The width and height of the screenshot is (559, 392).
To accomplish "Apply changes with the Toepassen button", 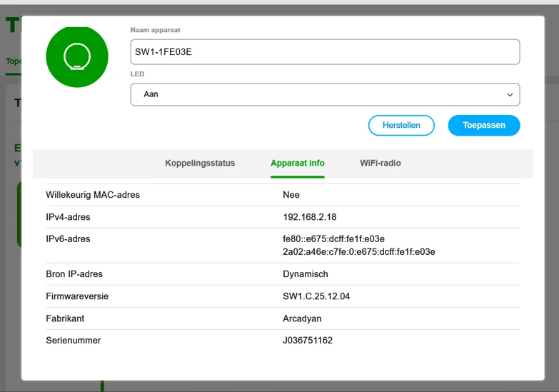I will click(484, 125).
